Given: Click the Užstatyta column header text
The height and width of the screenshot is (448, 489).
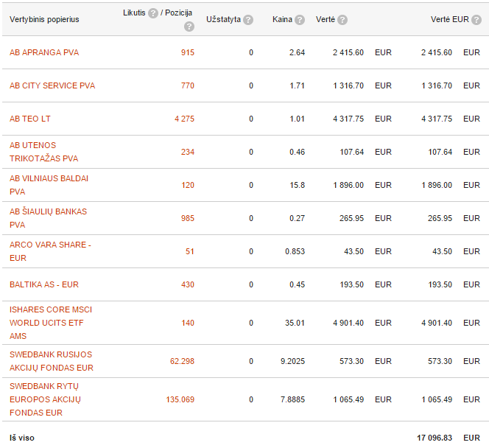Looking at the screenshot, I should 223,19.
